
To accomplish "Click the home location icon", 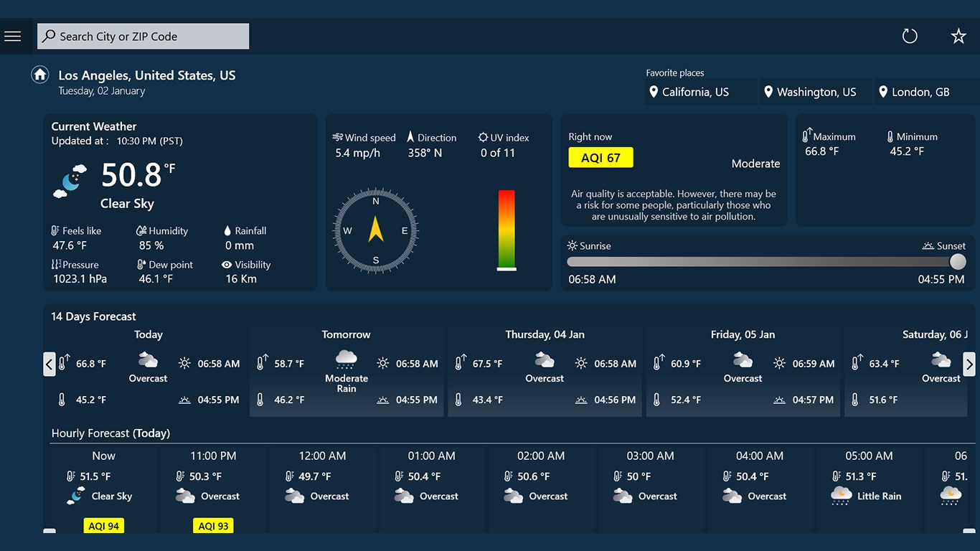I will click(x=39, y=74).
